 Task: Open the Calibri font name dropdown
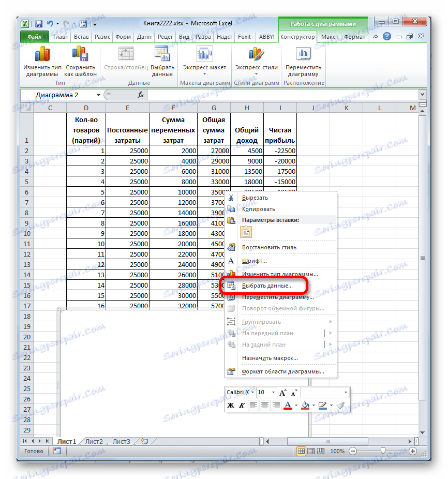(x=253, y=392)
